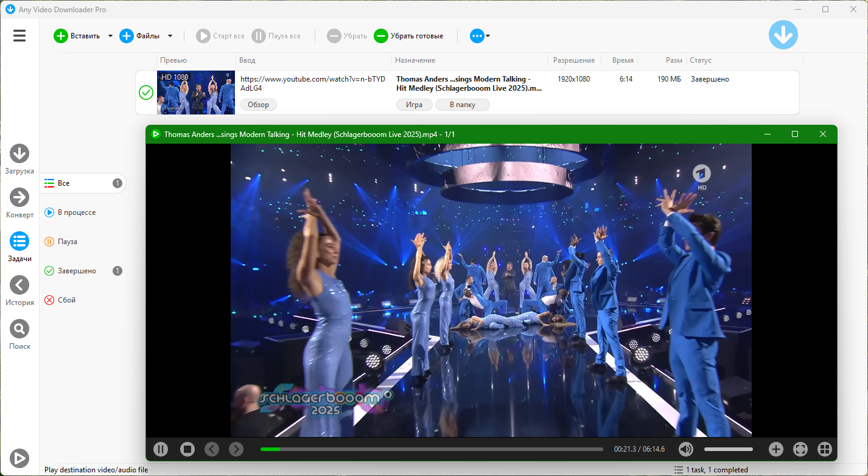
Task: Stop video playback in the player
Action: [x=187, y=449]
